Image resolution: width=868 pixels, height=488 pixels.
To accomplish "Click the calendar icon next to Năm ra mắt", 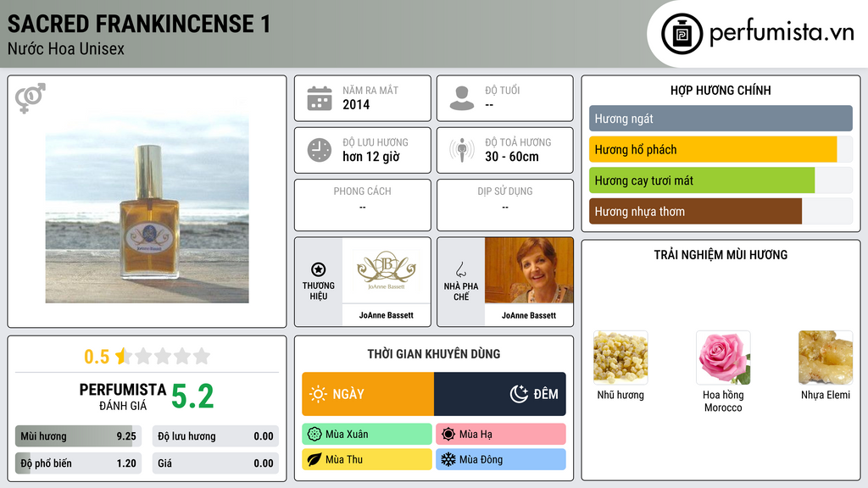I will pyautogui.click(x=320, y=98).
